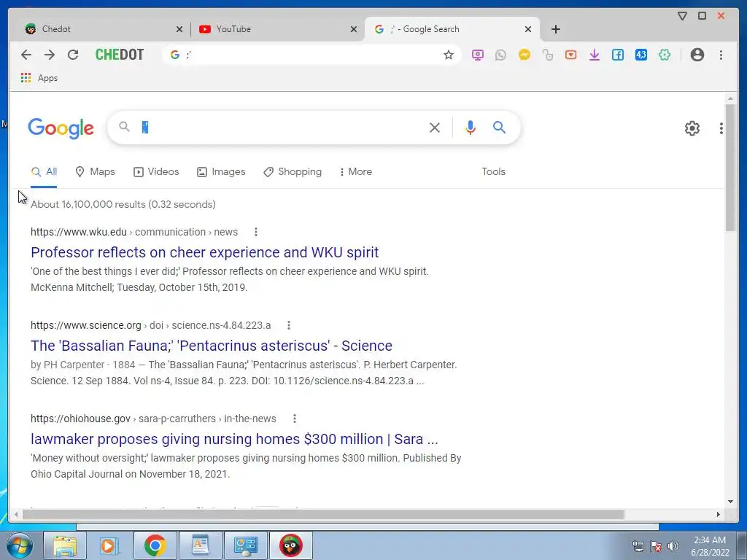Switch to Images results
The width and height of the screenshot is (747, 560).
pos(221,172)
